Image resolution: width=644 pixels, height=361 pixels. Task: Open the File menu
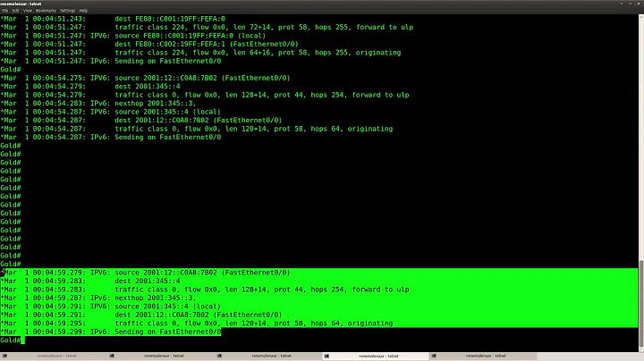tap(5, 11)
